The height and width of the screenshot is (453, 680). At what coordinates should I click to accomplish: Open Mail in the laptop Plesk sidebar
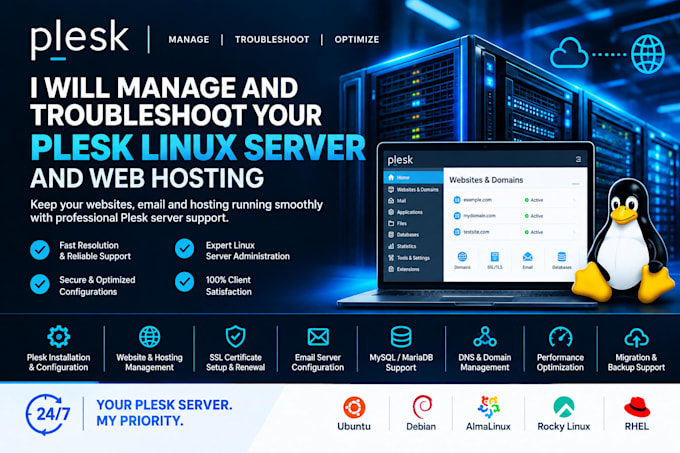[x=413, y=201]
